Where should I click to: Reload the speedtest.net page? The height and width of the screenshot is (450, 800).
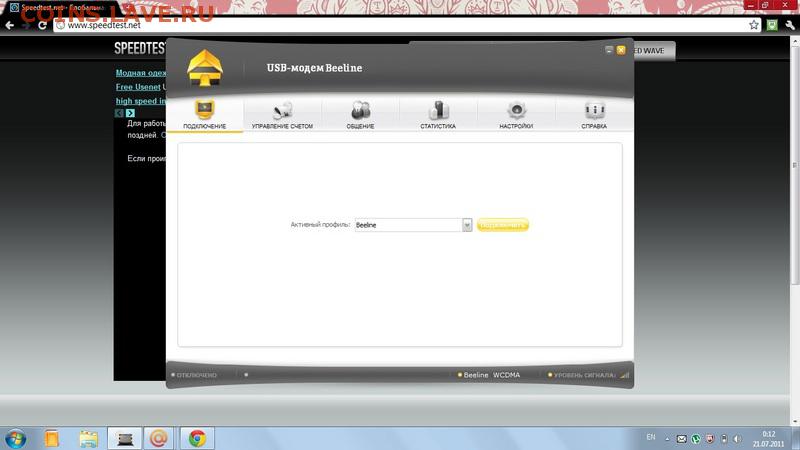click(42, 25)
